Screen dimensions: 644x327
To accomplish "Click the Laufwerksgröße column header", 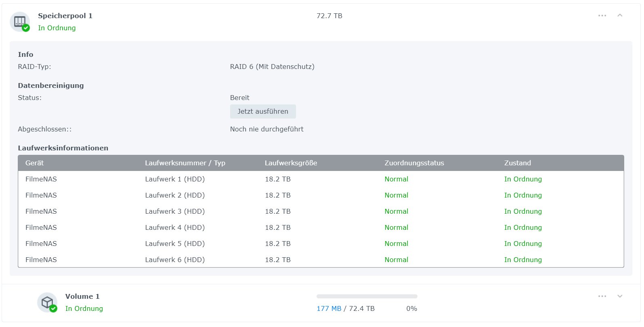I will point(291,163).
